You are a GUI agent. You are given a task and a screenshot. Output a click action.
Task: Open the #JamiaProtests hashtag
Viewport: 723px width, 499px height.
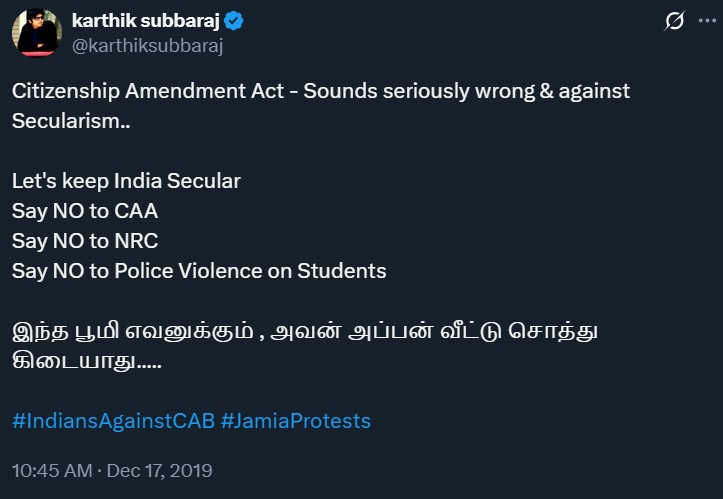click(x=295, y=421)
